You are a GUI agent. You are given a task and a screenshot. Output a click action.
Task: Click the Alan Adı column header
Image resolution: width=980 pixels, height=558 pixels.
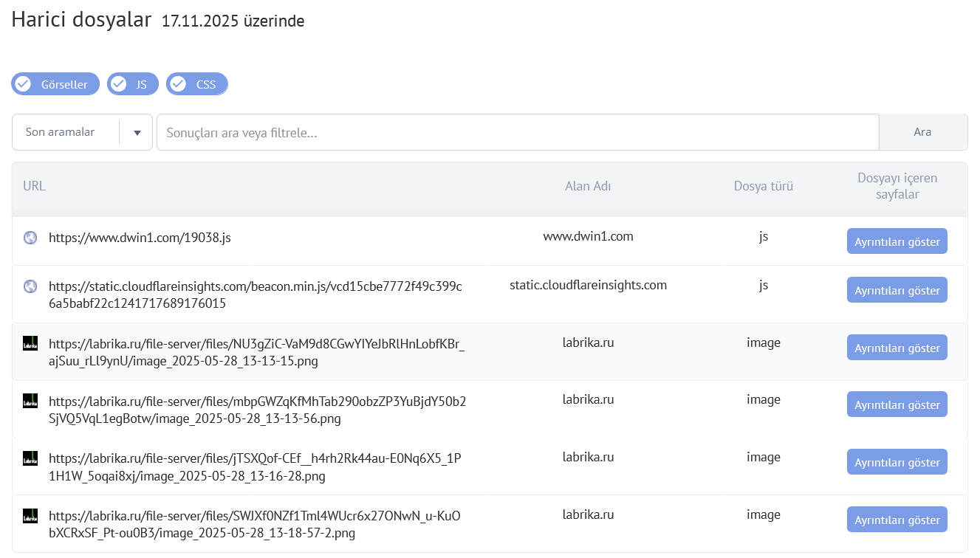pos(588,186)
